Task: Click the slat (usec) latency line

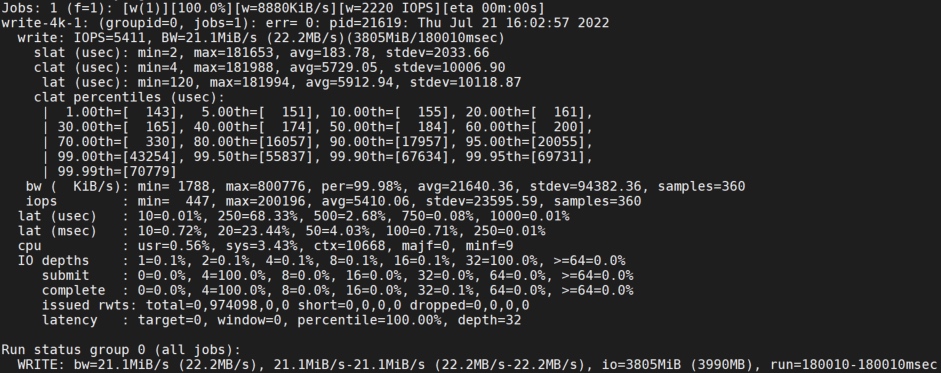Action: 262,53
